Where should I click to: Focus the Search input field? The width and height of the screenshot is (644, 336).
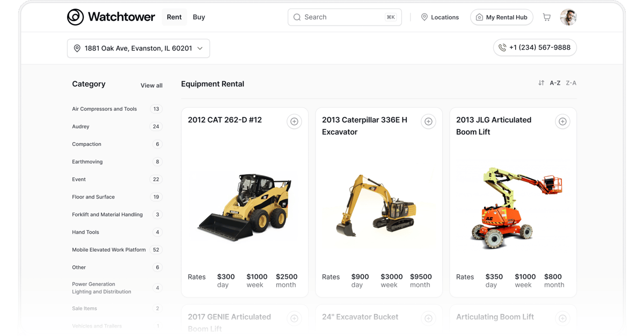coord(345,17)
